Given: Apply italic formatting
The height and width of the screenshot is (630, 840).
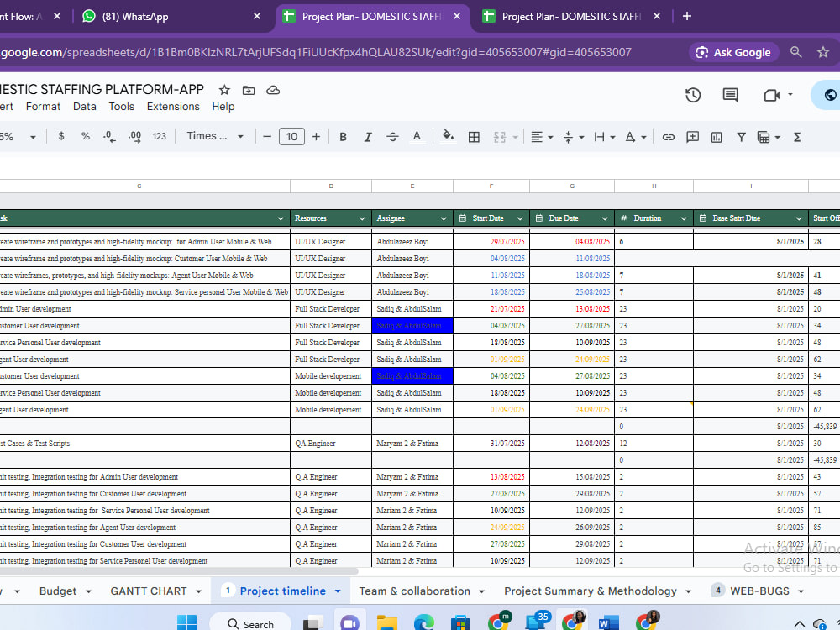Looking at the screenshot, I should [x=368, y=137].
